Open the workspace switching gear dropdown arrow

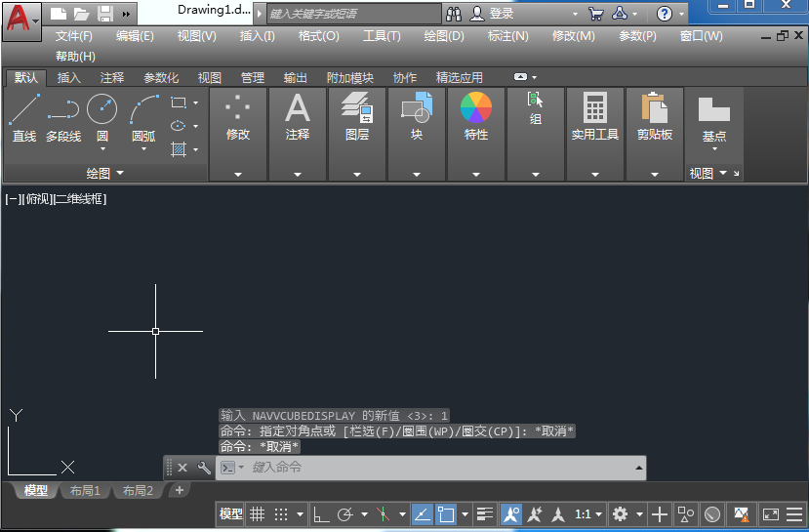coord(640,513)
